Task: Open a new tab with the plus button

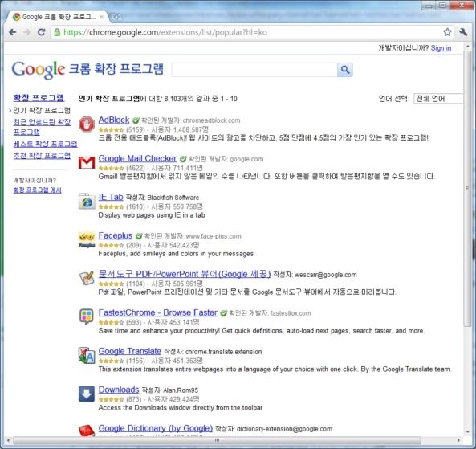Action: point(116,17)
